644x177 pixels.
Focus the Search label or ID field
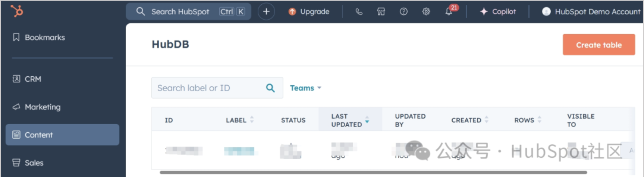pos(208,88)
